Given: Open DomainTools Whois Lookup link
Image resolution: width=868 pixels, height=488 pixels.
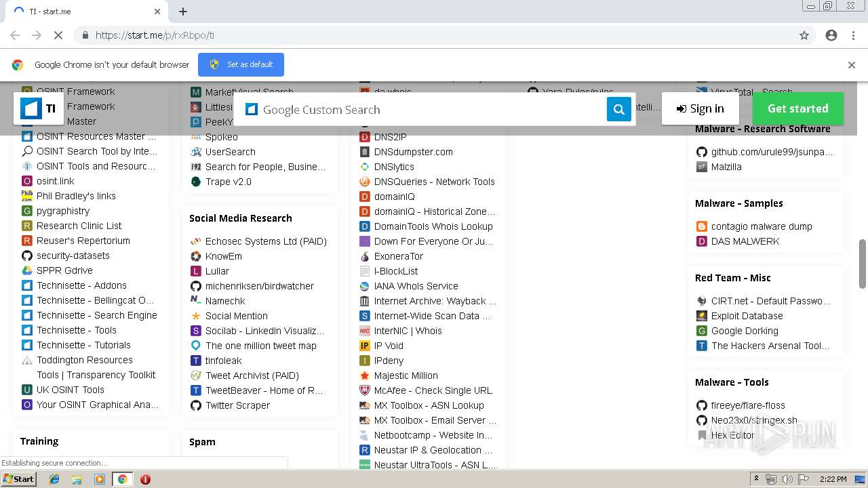Looking at the screenshot, I should coord(433,226).
